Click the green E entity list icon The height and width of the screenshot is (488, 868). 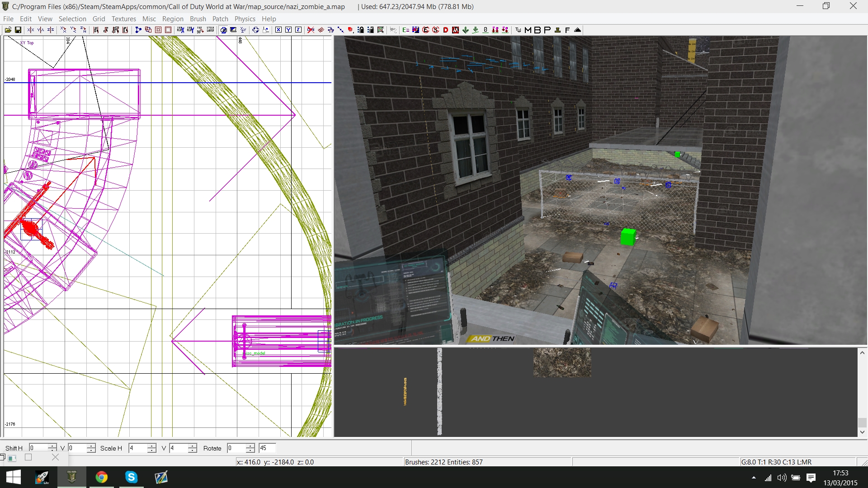coord(406,30)
